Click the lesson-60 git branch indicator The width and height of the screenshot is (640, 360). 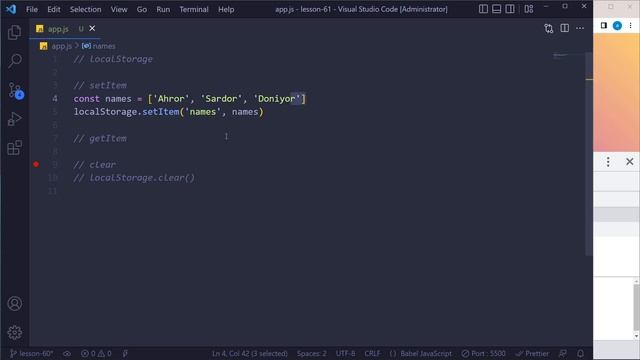pos(31,353)
